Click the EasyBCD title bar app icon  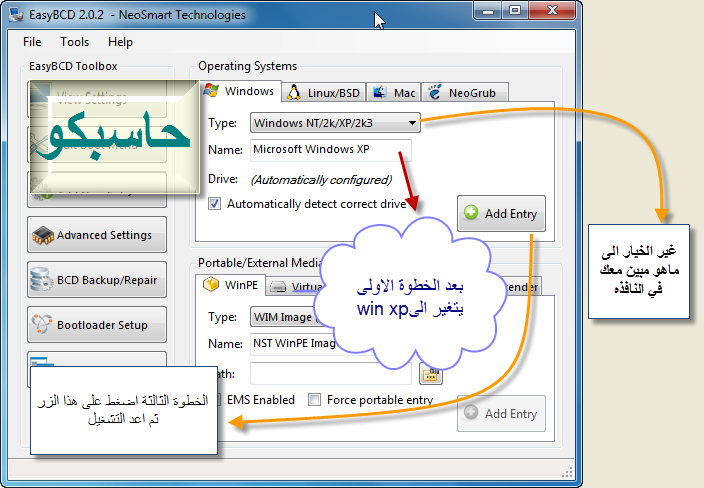tap(16, 14)
